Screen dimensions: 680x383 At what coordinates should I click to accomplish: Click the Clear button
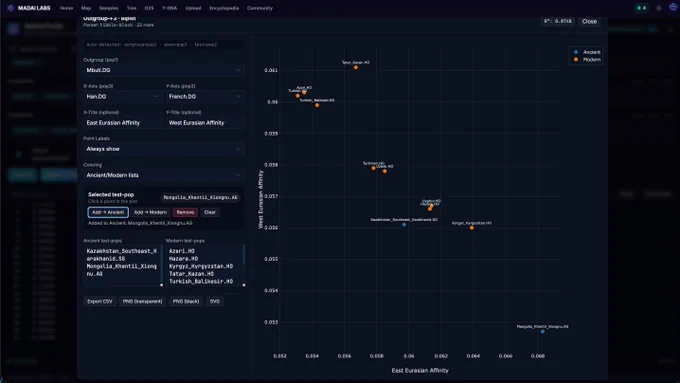pyautogui.click(x=210, y=212)
